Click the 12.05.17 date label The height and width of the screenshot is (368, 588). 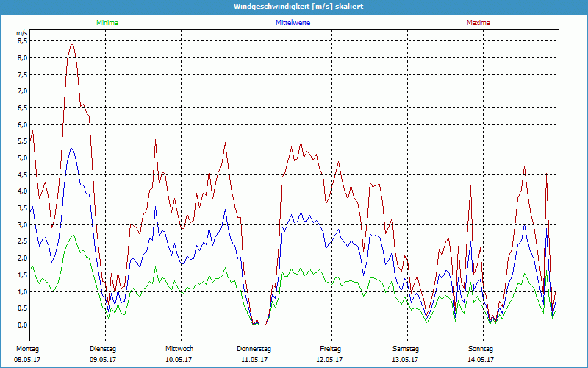(329, 360)
